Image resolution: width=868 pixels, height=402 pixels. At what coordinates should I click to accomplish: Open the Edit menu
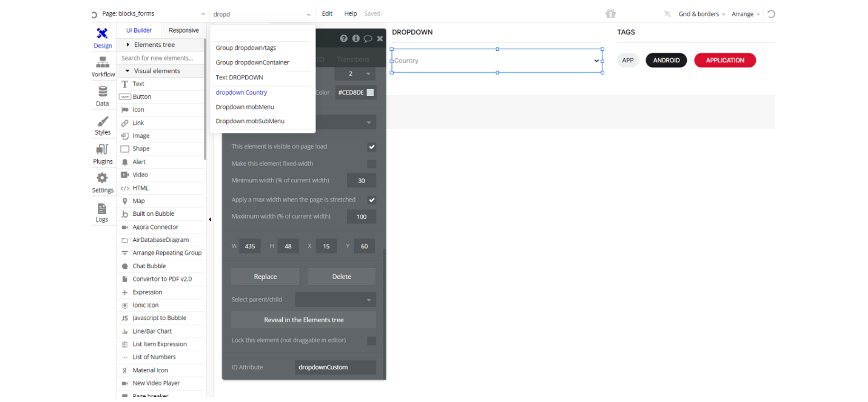pyautogui.click(x=327, y=14)
